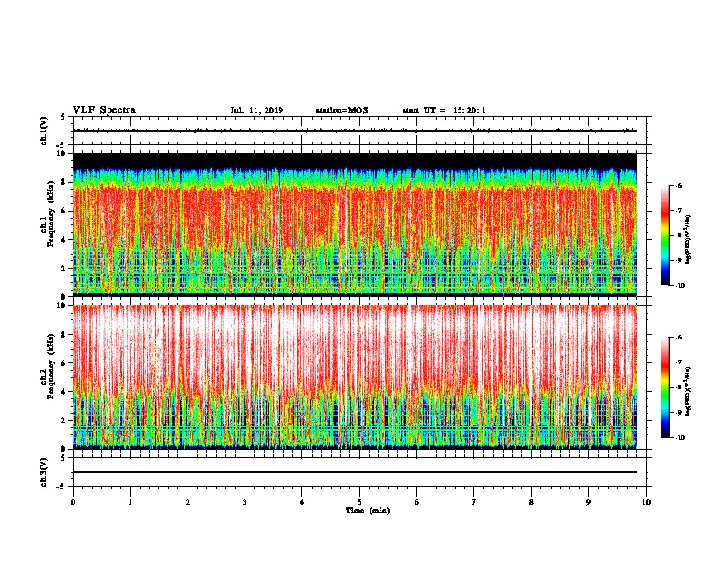Image resolution: width=728 pixels, height=563 pixels.
Task: Select the date text "Jul 11, 2019"
Action: 256,110
